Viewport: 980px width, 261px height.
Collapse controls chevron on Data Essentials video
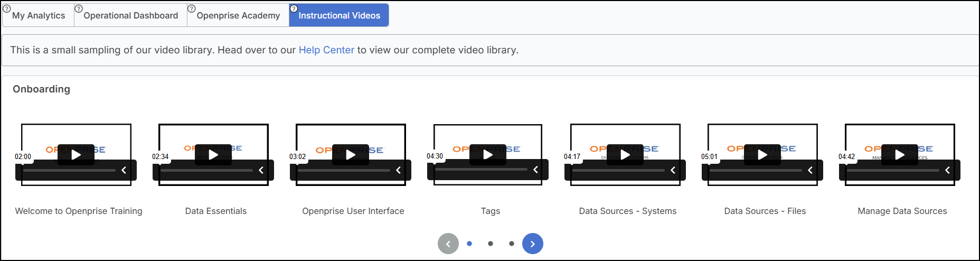(x=261, y=170)
